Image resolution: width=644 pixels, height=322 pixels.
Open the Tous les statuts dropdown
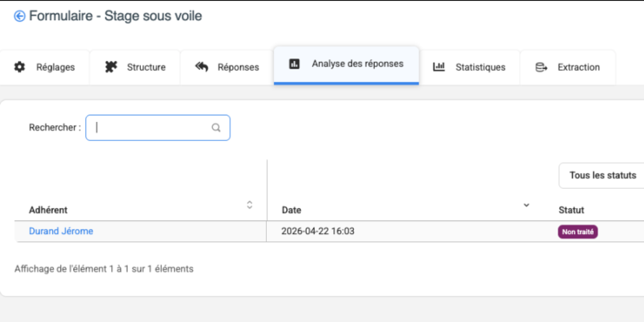pyautogui.click(x=603, y=175)
